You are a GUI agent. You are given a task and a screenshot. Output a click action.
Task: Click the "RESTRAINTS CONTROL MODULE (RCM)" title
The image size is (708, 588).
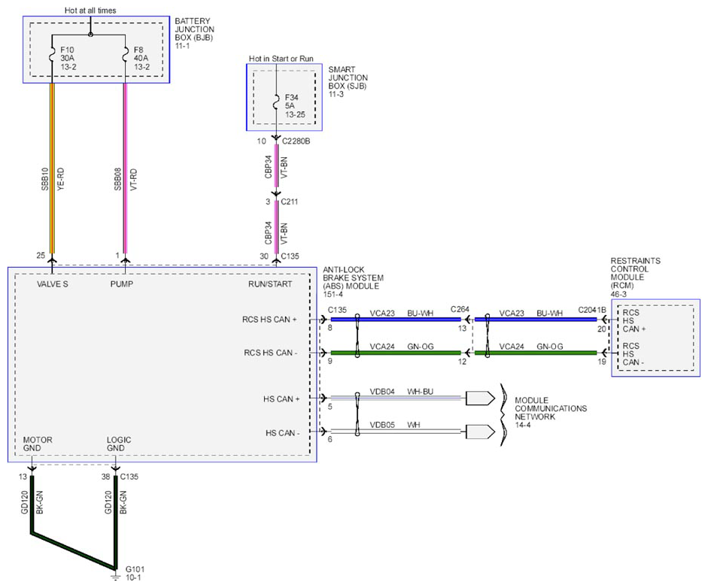635,273
